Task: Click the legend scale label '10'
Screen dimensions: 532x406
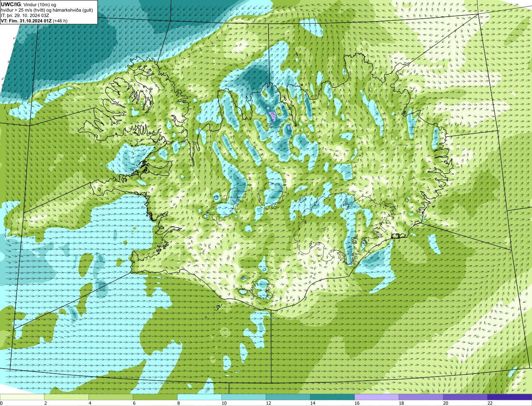Action: pos(224,403)
